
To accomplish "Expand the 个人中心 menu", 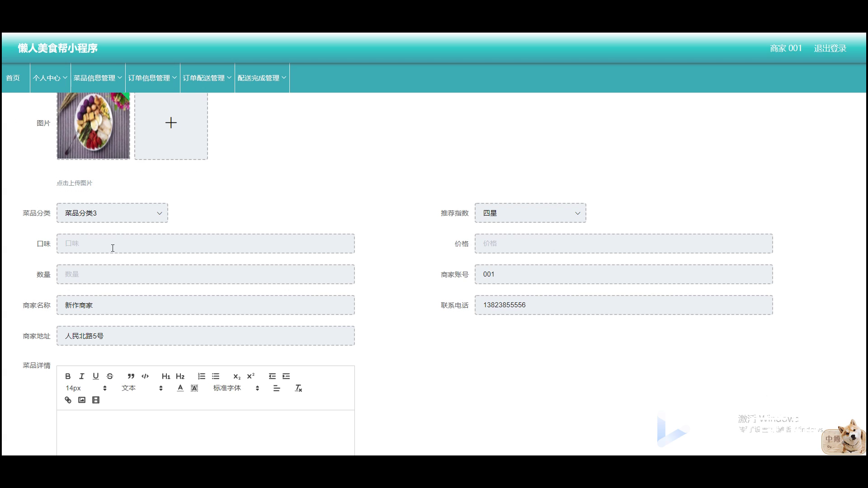I will [50, 78].
